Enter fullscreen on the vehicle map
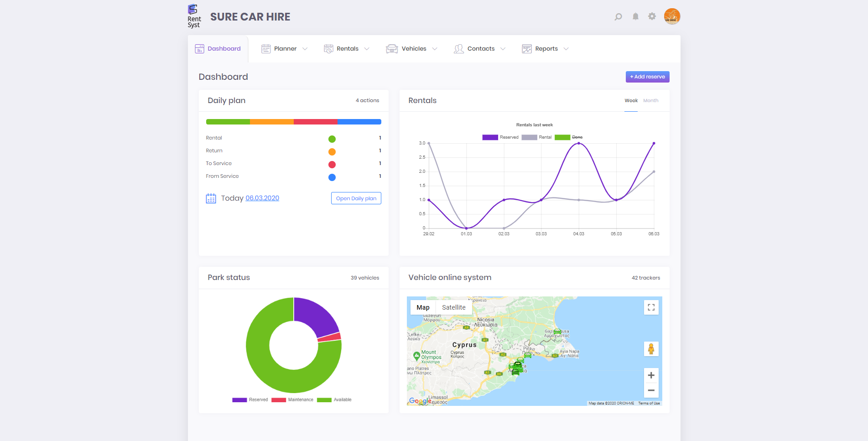 point(651,307)
